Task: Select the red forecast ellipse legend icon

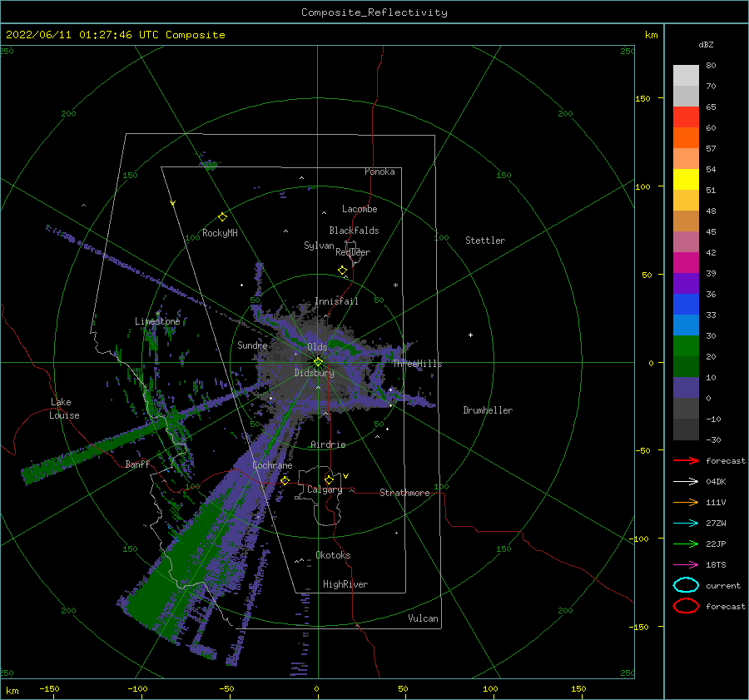Action: coord(686,605)
